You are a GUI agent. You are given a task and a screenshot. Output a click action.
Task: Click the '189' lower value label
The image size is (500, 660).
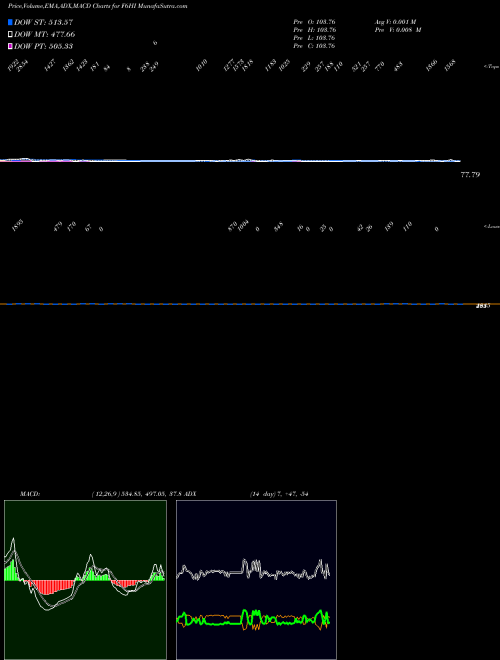click(389, 226)
